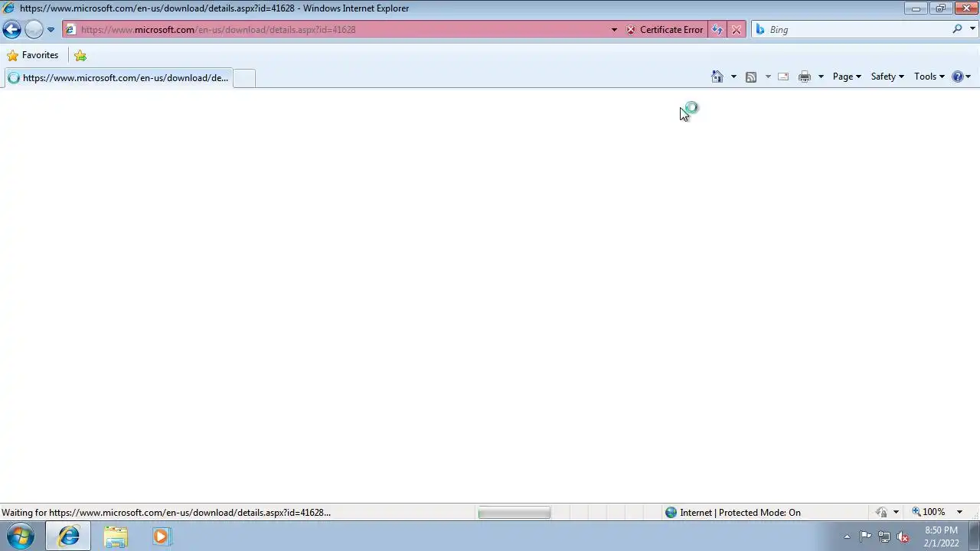Click the network tray icon

pos(884,536)
